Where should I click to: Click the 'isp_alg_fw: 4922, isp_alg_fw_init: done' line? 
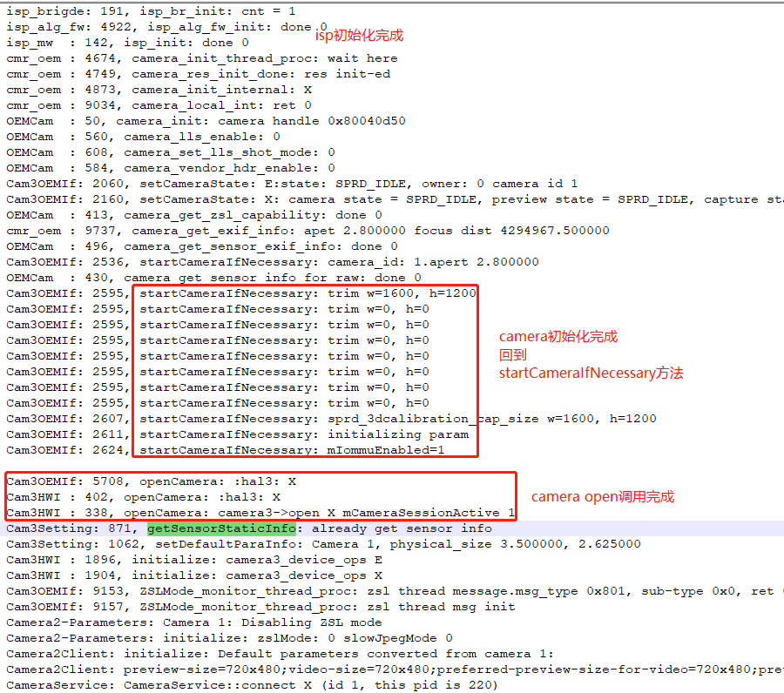[x=166, y=27]
